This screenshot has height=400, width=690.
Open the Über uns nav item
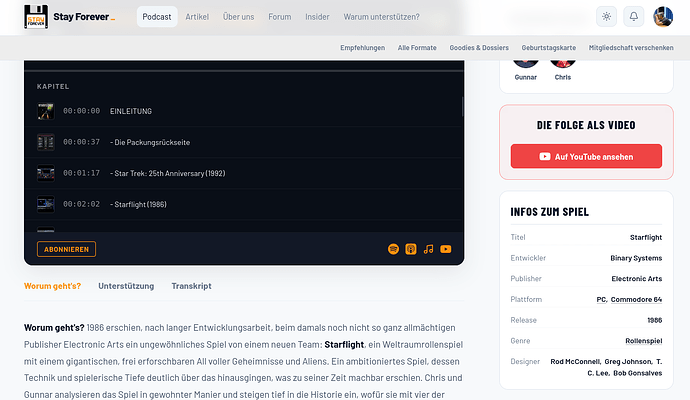pos(239,17)
